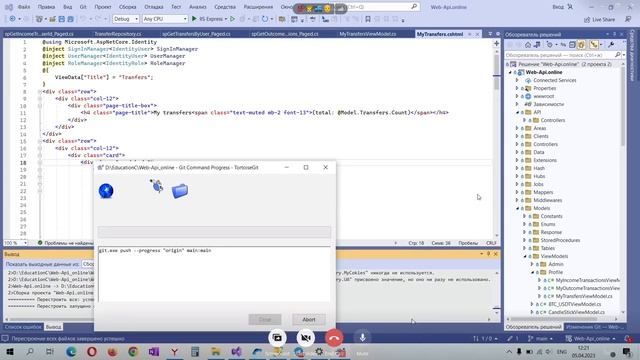Select MyTransfersViewModel.cs in Solution Explorer
Viewport: 640px width, 360px height.
point(584,296)
